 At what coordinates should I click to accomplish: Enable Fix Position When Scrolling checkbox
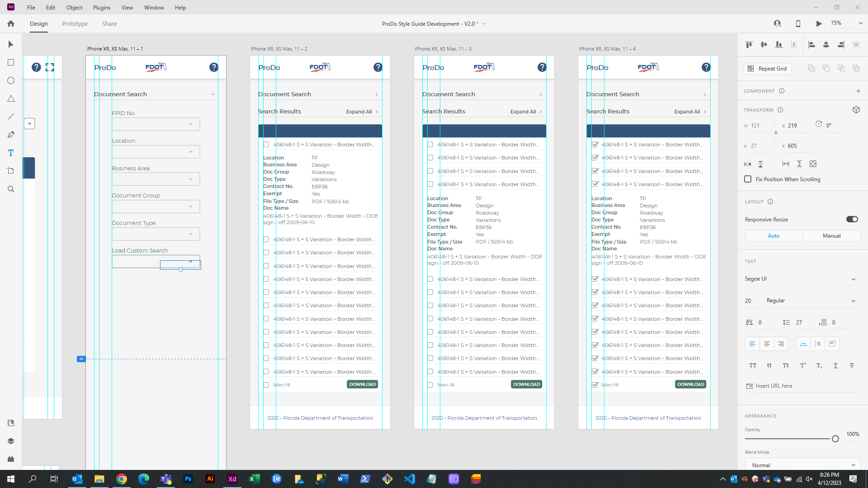[748, 179]
